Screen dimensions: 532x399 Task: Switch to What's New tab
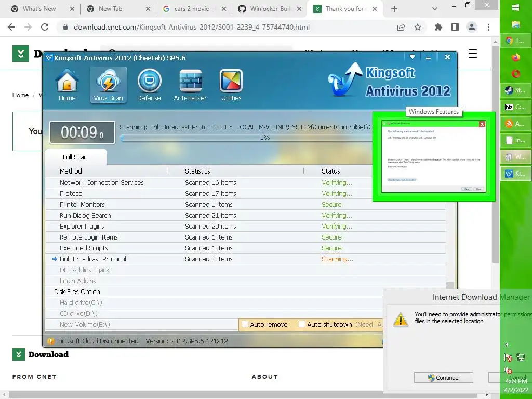point(43,9)
